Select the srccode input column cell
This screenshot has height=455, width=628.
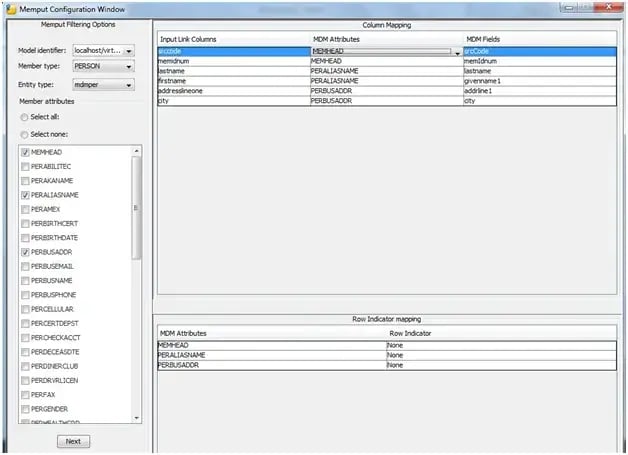click(x=234, y=51)
